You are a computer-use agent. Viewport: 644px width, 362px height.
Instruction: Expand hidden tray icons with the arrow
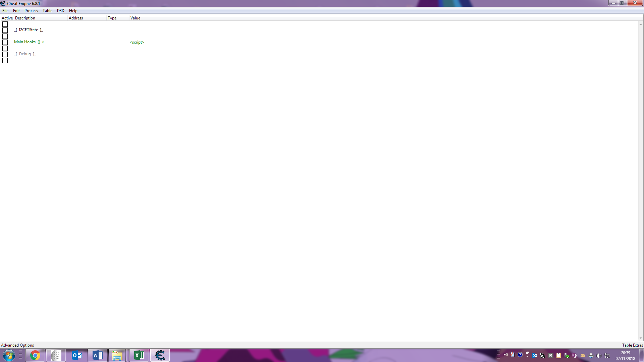(x=527, y=355)
